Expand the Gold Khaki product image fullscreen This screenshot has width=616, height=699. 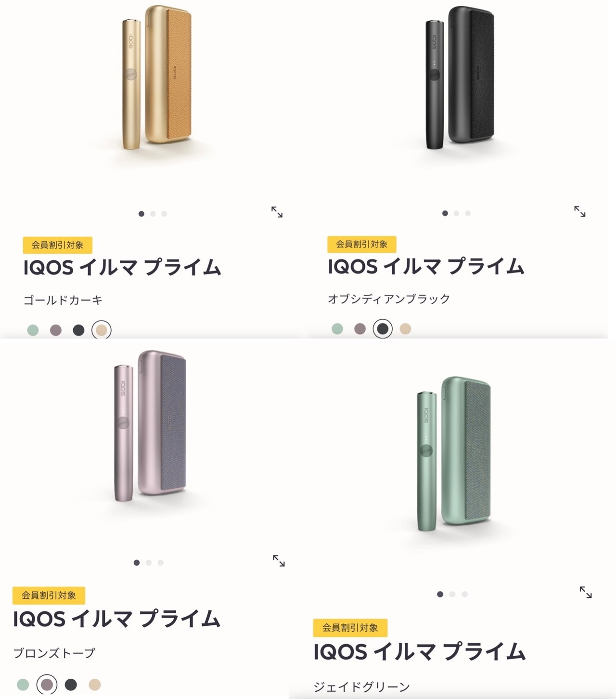pos(277,212)
